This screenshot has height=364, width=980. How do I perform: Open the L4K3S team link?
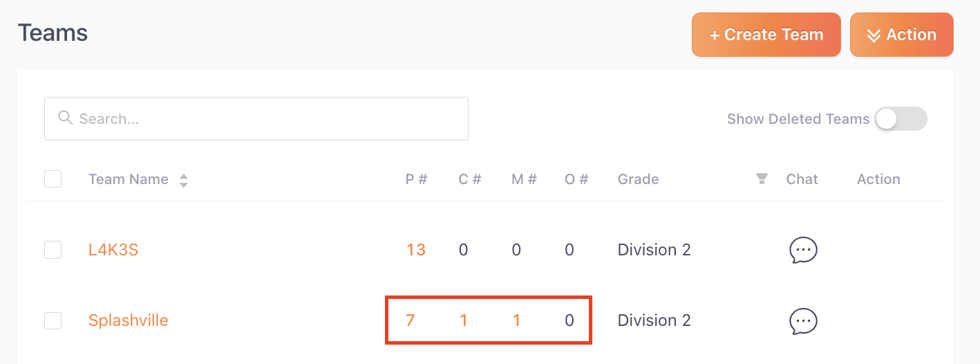point(113,250)
